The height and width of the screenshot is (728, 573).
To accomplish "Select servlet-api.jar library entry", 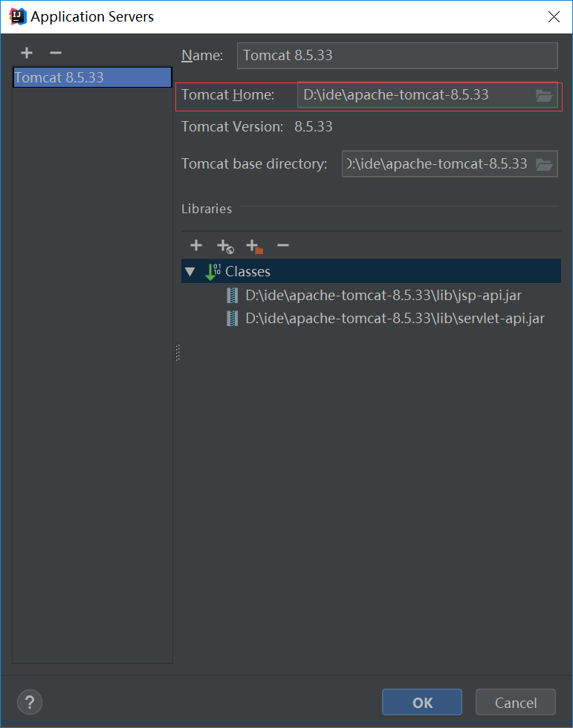I will tap(395, 319).
